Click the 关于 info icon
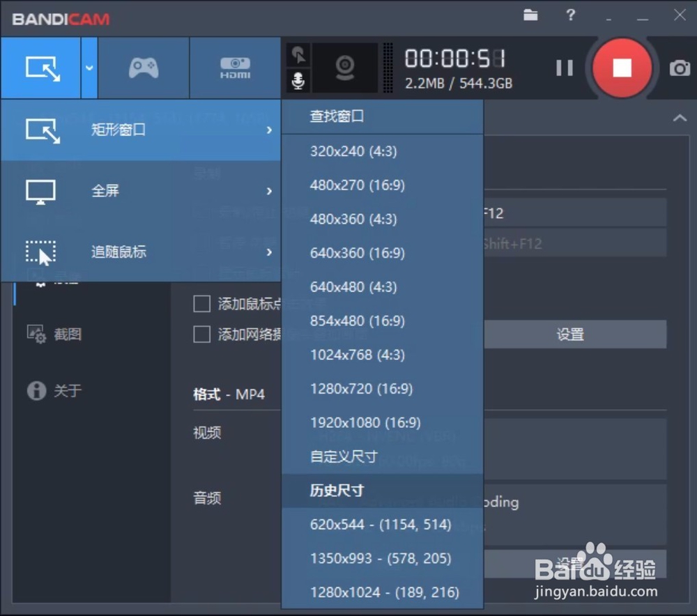 click(x=36, y=391)
